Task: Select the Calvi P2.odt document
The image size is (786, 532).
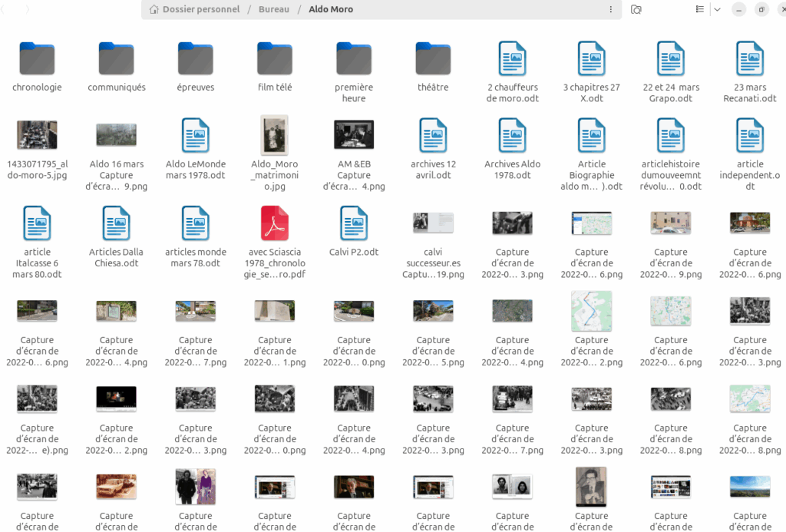Action: [354, 224]
